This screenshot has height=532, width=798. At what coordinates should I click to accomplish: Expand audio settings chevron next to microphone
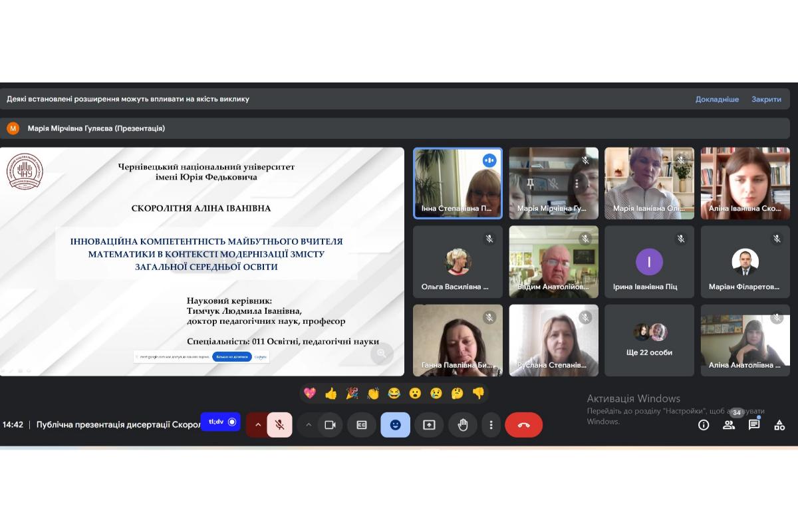point(257,425)
